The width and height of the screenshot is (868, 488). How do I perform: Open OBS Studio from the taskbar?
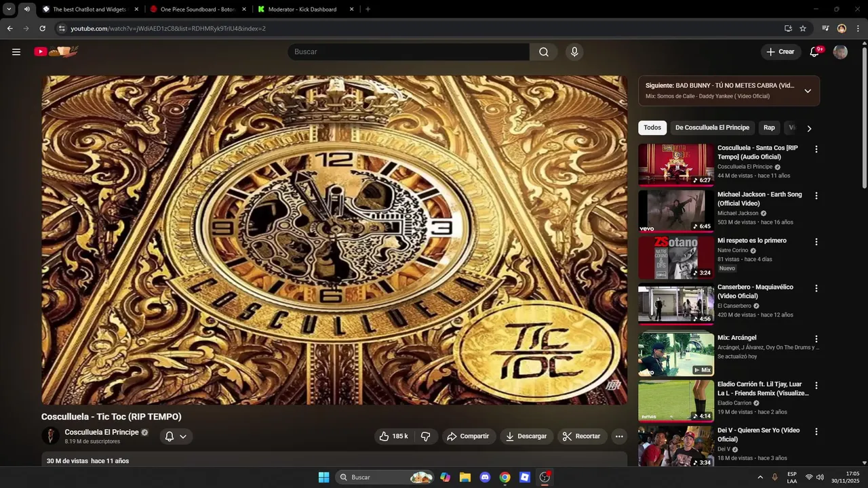[x=545, y=477]
